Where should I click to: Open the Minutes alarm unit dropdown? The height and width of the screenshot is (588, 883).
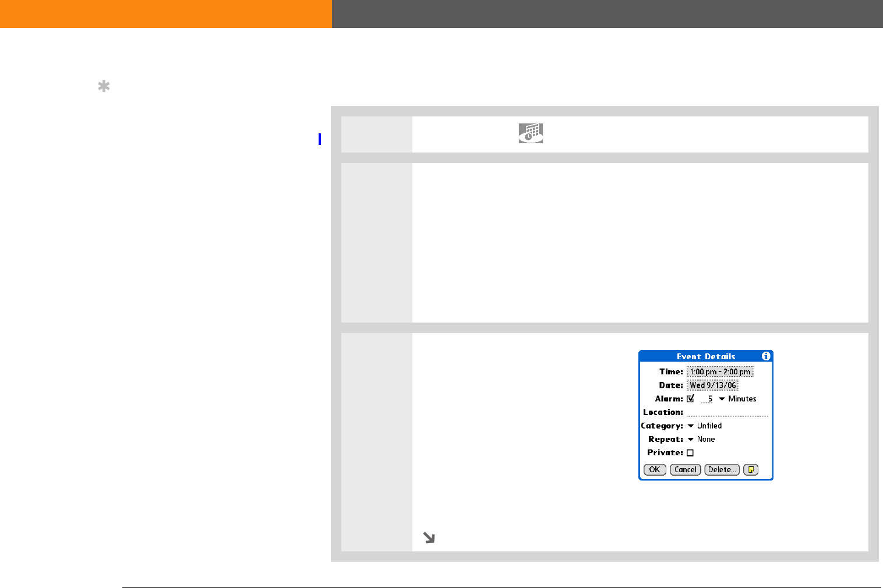737,399
